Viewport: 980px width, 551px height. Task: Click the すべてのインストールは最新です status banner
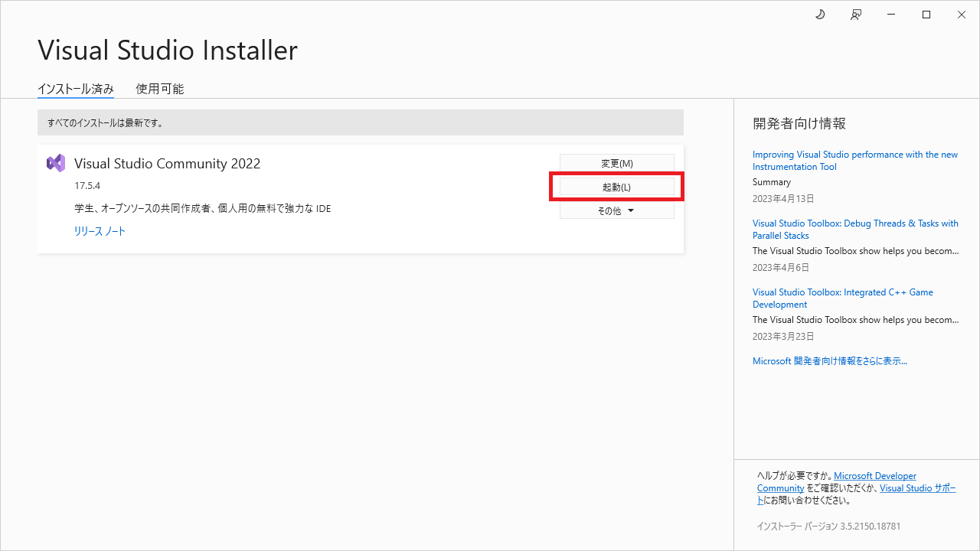(x=360, y=122)
